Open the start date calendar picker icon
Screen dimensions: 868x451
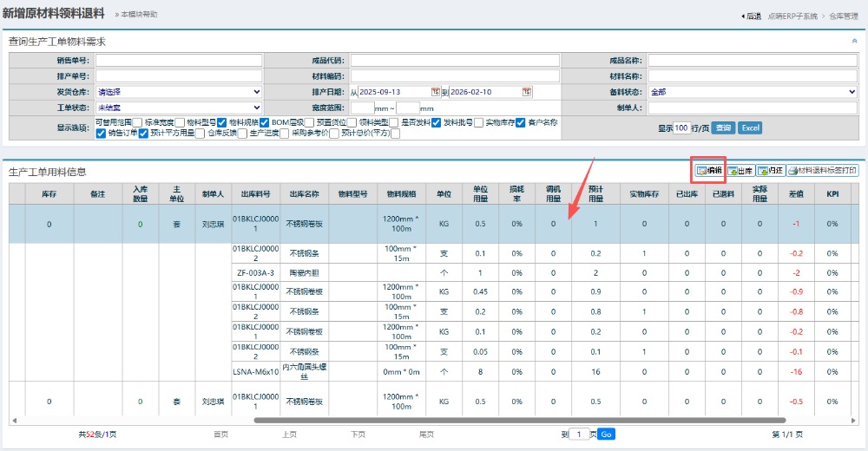(x=435, y=92)
